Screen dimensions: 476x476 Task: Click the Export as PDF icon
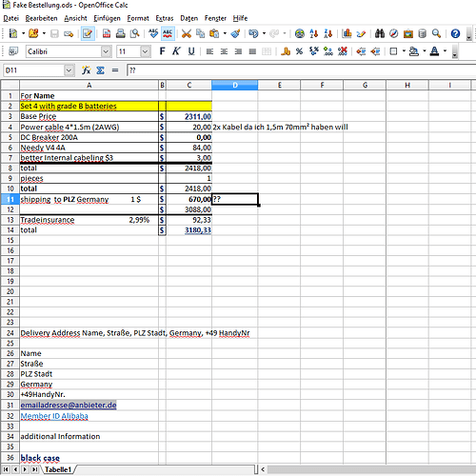pos(107,33)
